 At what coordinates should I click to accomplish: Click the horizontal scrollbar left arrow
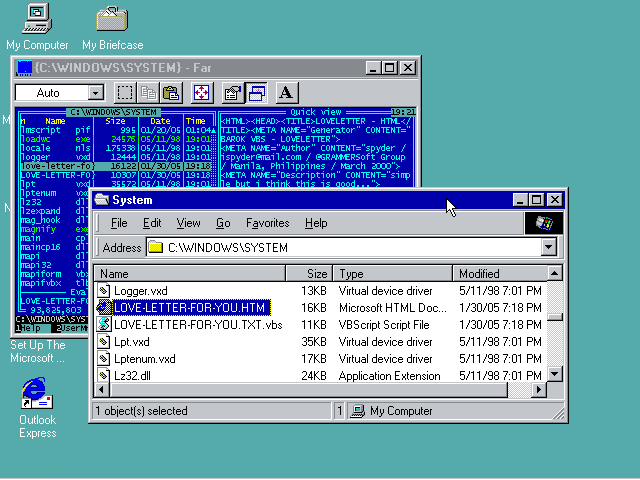coord(101,390)
